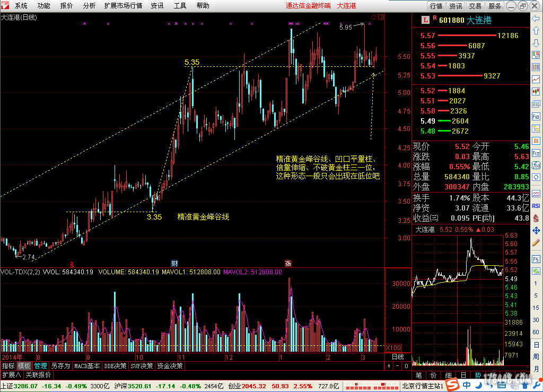The image size is (543, 392).
Task: Click the 交易 button at top right
Action: click(x=475, y=6)
